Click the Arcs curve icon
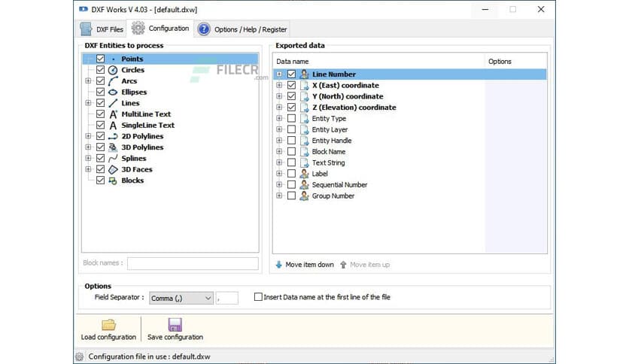 113,81
